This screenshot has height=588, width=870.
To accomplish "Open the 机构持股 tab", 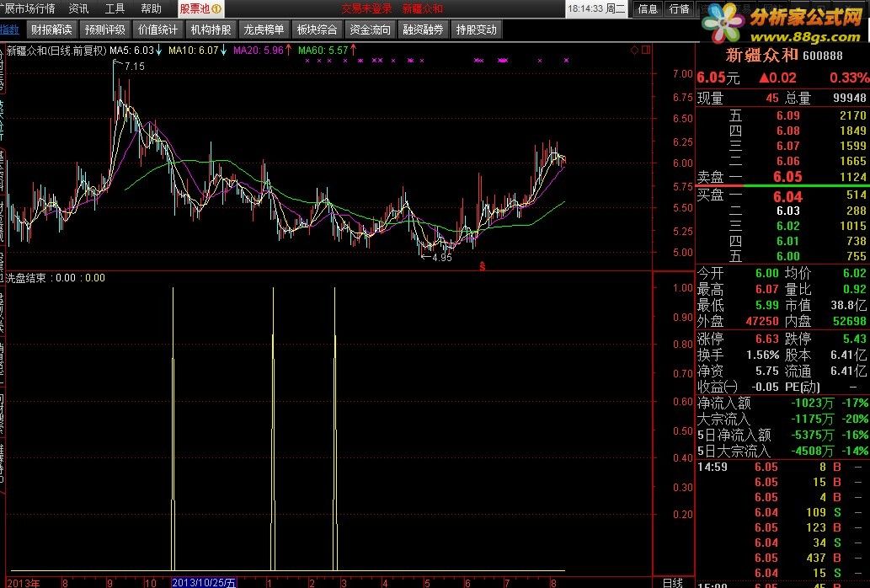I will (211, 30).
